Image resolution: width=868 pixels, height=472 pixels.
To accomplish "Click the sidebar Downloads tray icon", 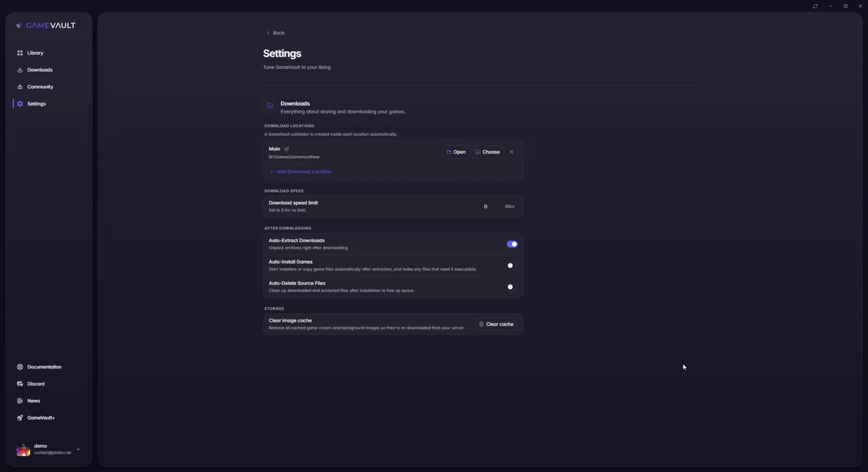I will [x=20, y=70].
